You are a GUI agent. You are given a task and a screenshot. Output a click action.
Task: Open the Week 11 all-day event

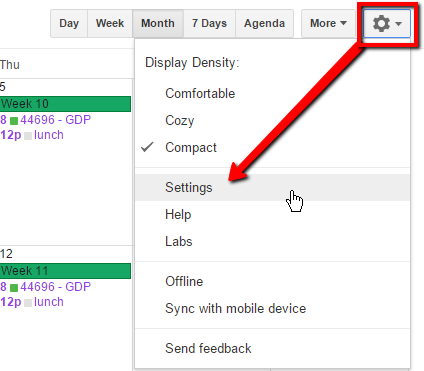65,271
